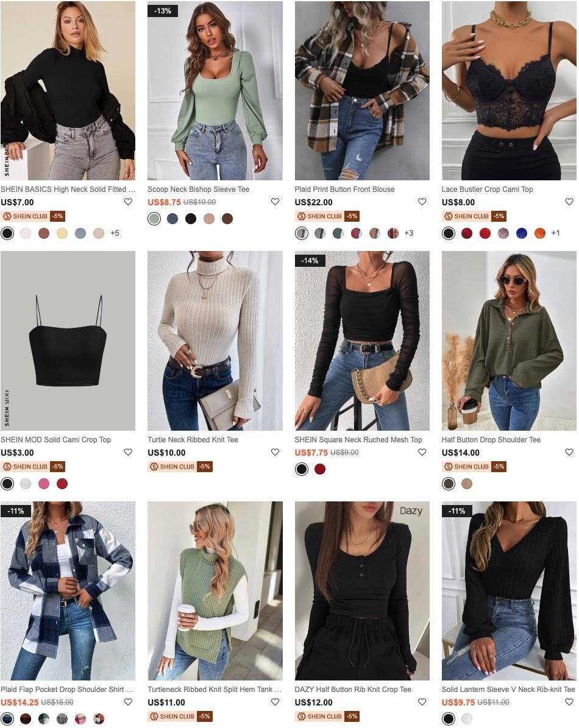This screenshot has height=728, width=579.
Task: Click SHEIN CLUB -5% badge under Plaid Blouse
Action: point(328,216)
